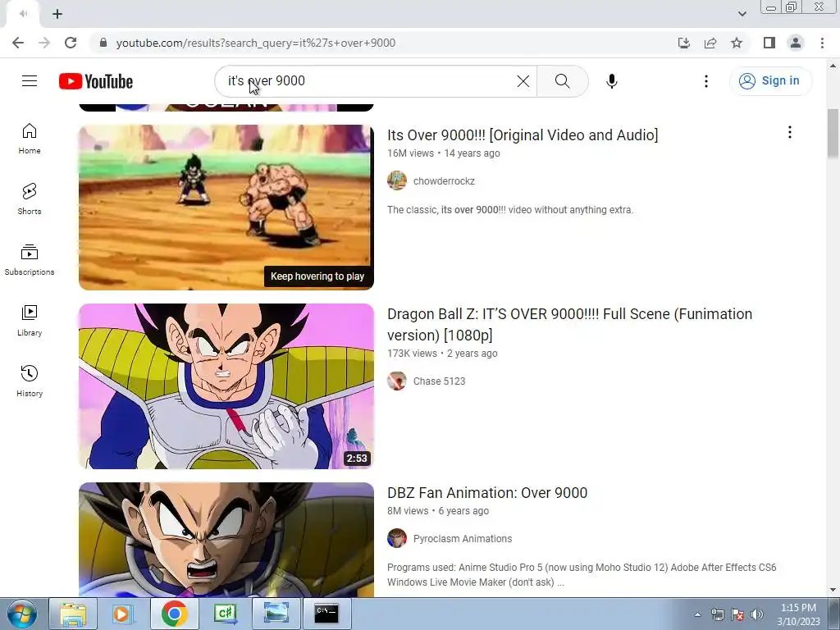Open Subscriptions in the sidebar
This screenshot has width=840, height=630.
(x=30, y=260)
